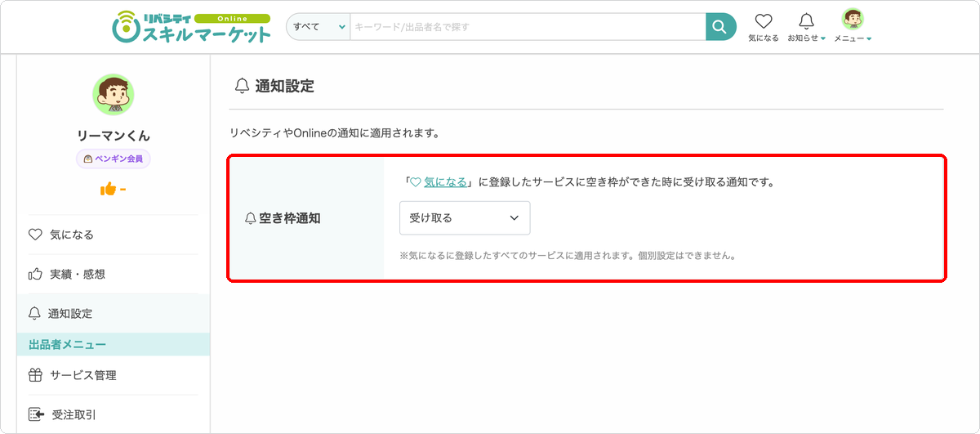Open the メニュー avatar dropdown in header

point(853,27)
